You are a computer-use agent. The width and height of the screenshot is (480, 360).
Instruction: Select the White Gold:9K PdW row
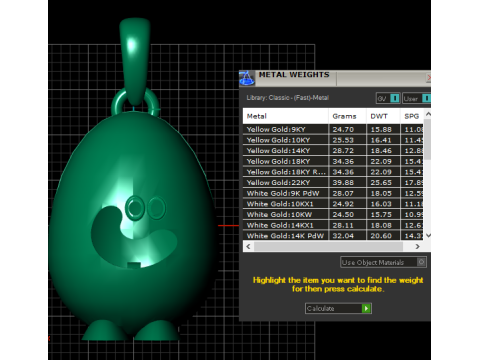coord(333,193)
